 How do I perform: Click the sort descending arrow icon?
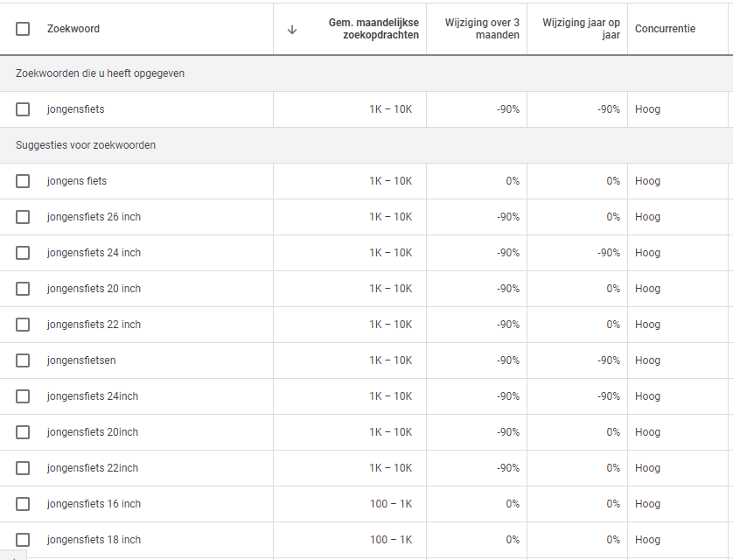pos(292,29)
